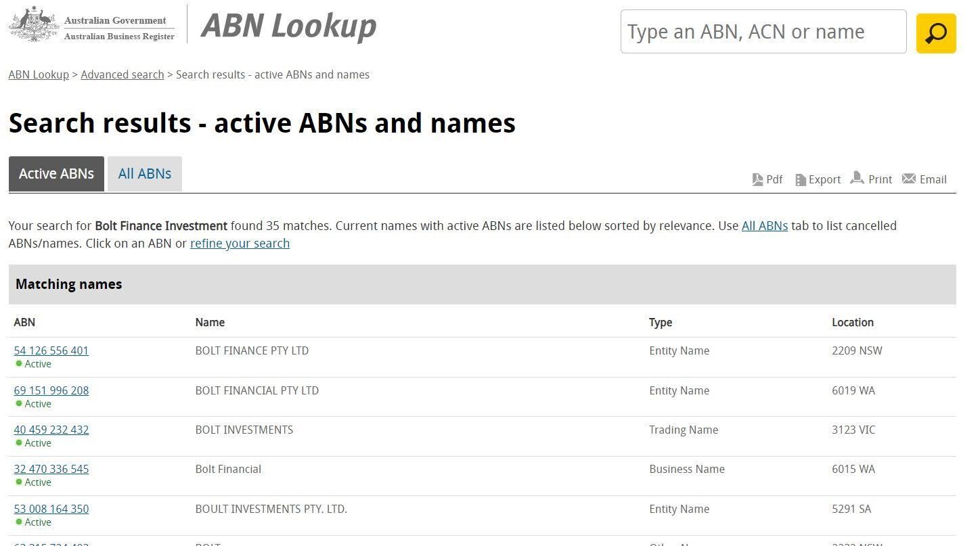Open ABN 40 459 232 432
Viewport: 980px width, 546px height.
coord(51,430)
